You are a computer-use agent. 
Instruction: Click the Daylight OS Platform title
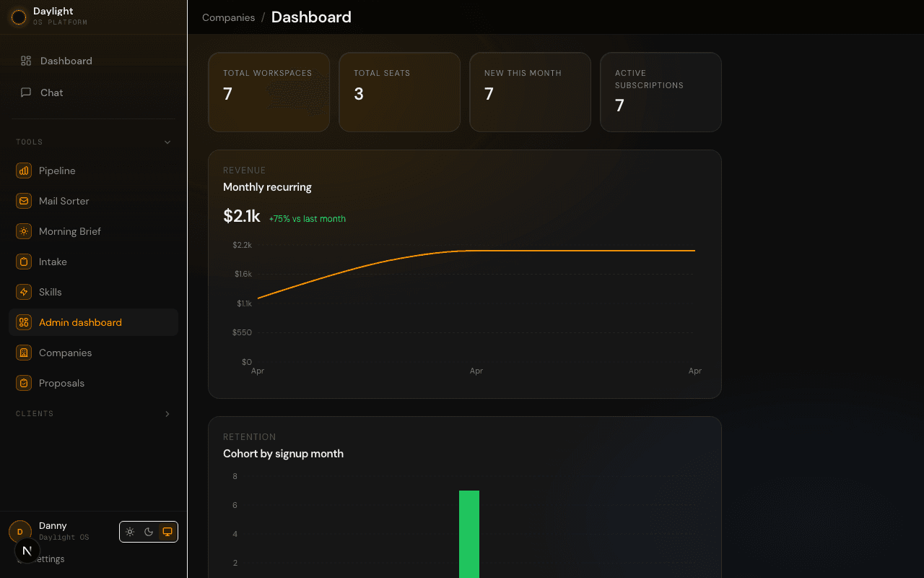coord(60,17)
